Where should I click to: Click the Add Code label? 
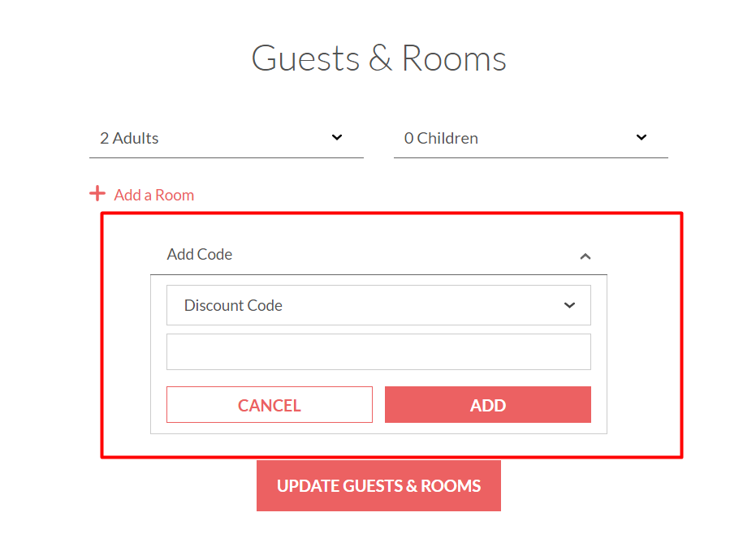click(x=199, y=254)
